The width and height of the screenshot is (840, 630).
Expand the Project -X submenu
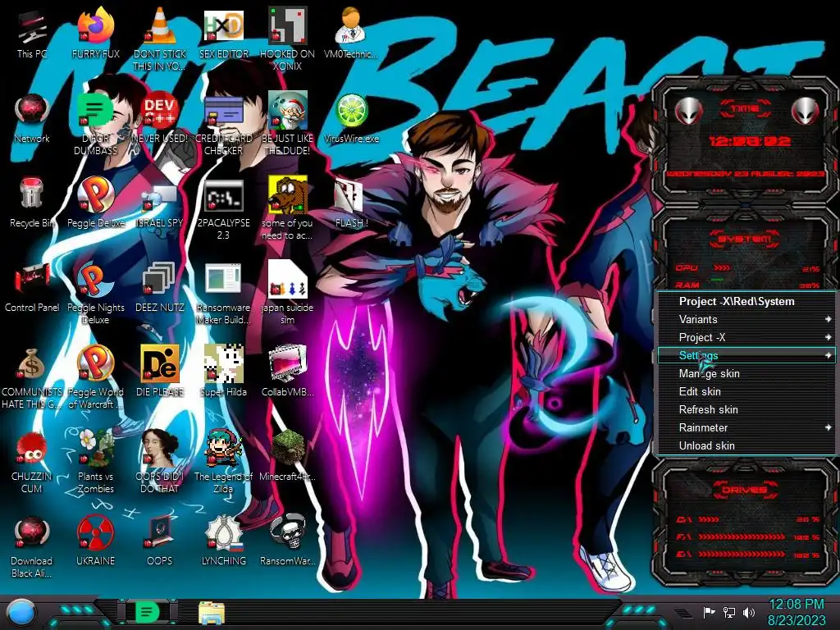[x=746, y=337]
